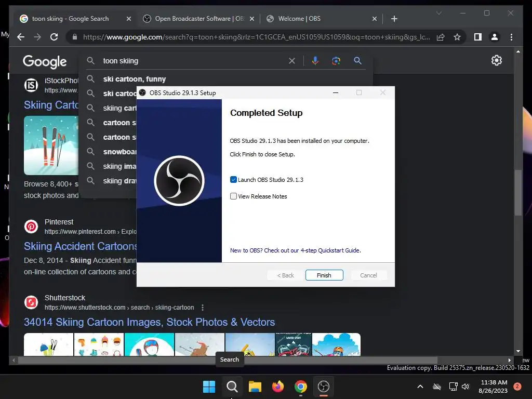532x399 pixels.
Task: Open Chrome tab search chevron
Action: click(x=438, y=13)
